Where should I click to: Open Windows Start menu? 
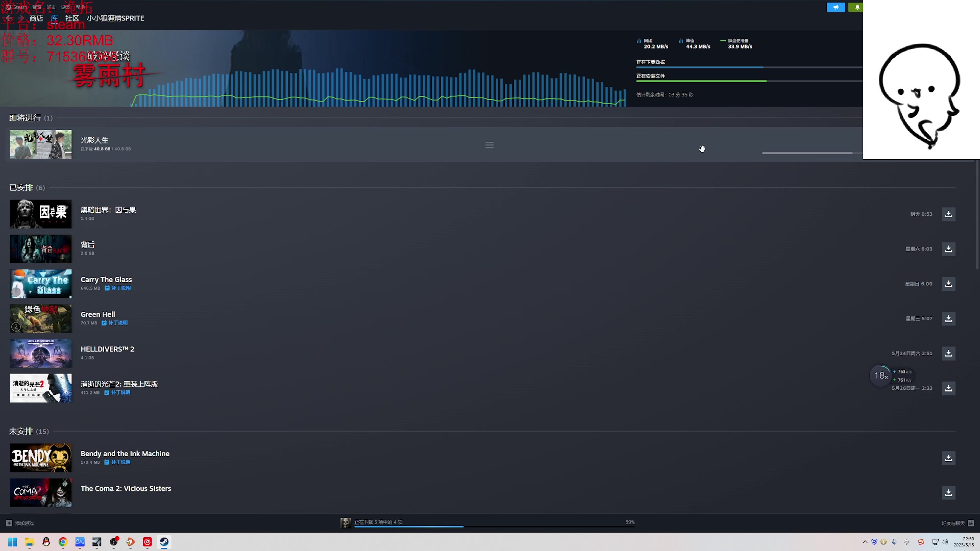click(13, 542)
